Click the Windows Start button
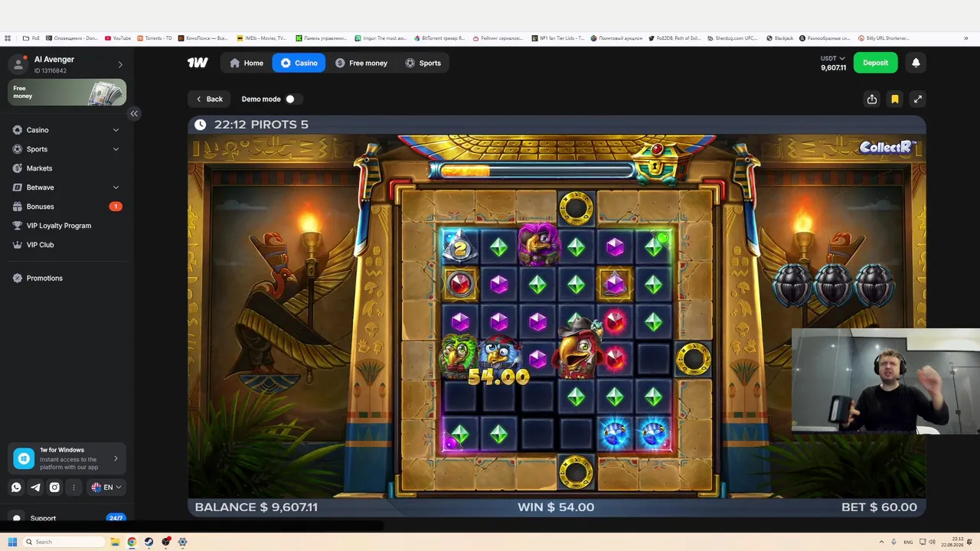This screenshot has width=980, height=551. click(x=12, y=542)
